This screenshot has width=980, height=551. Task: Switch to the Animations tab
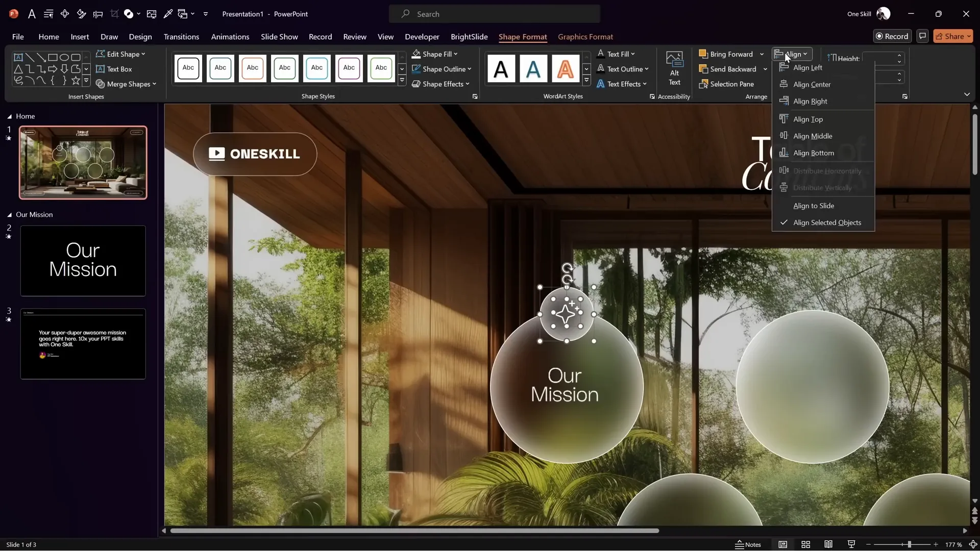[230, 37]
